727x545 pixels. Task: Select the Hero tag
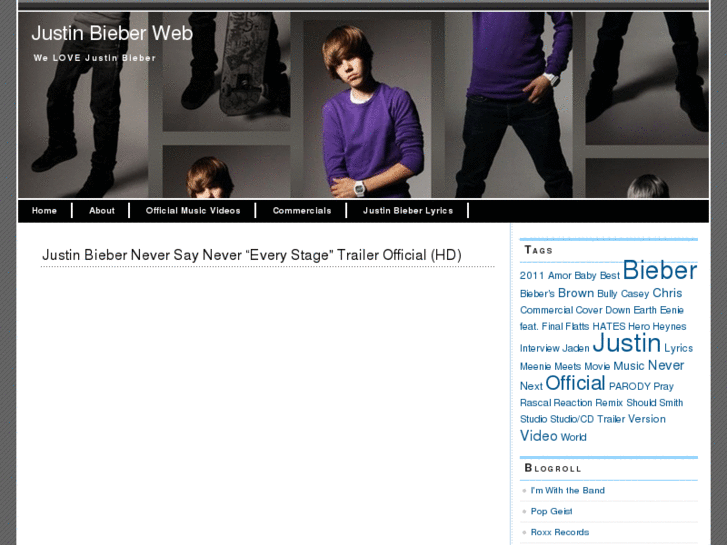click(x=639, y=326)
